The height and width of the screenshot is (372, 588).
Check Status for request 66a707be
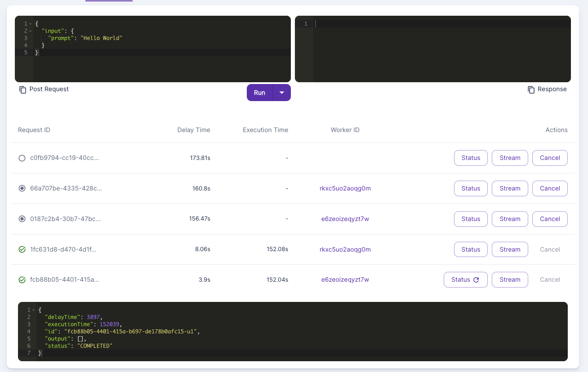(x=471, y=189)
